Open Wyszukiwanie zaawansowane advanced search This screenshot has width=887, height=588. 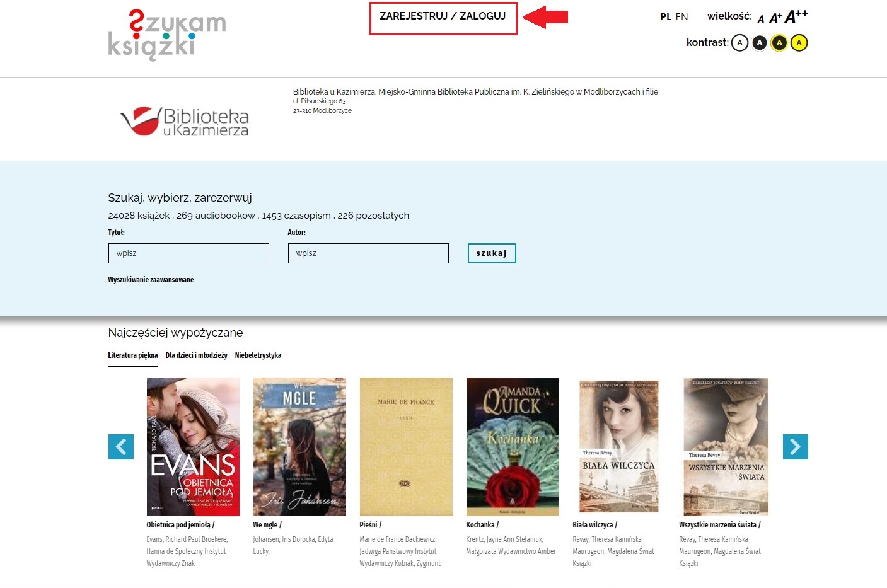151,280
